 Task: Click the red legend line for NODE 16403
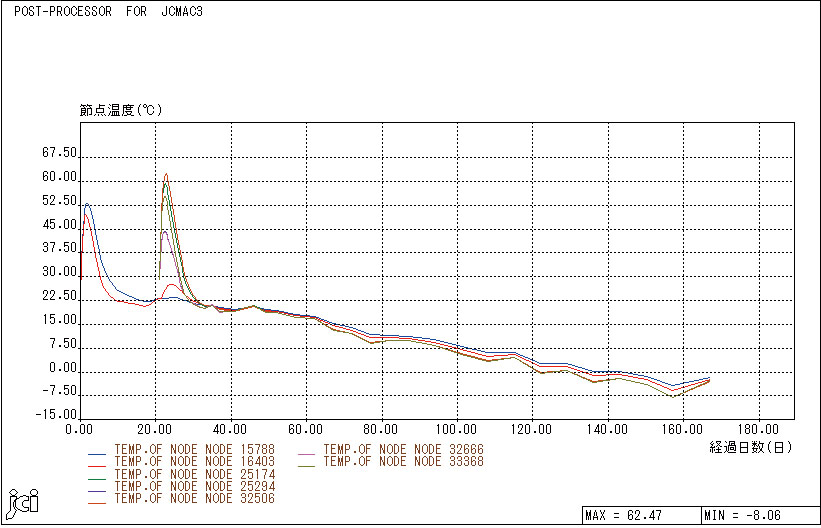point(97,466)
